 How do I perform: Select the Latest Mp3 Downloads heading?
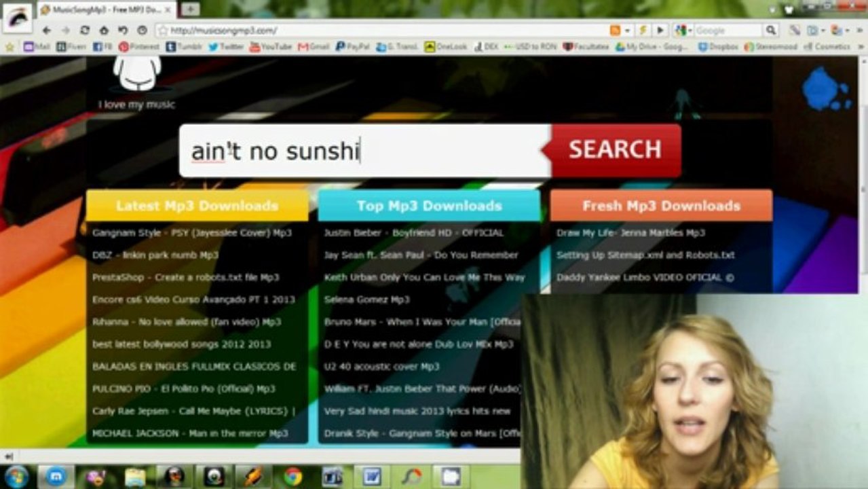[197, 206]
